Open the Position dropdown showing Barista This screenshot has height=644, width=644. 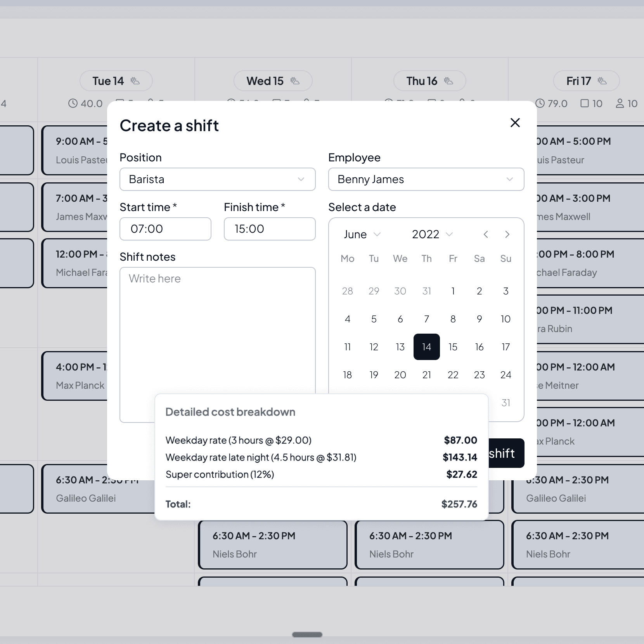coord(218,179)
